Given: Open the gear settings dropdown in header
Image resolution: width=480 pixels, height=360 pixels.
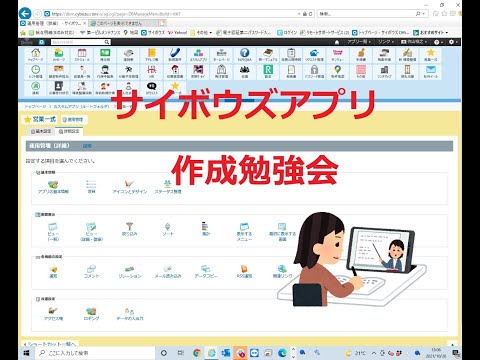Looking at the screenshot, I should coord(453,42).
